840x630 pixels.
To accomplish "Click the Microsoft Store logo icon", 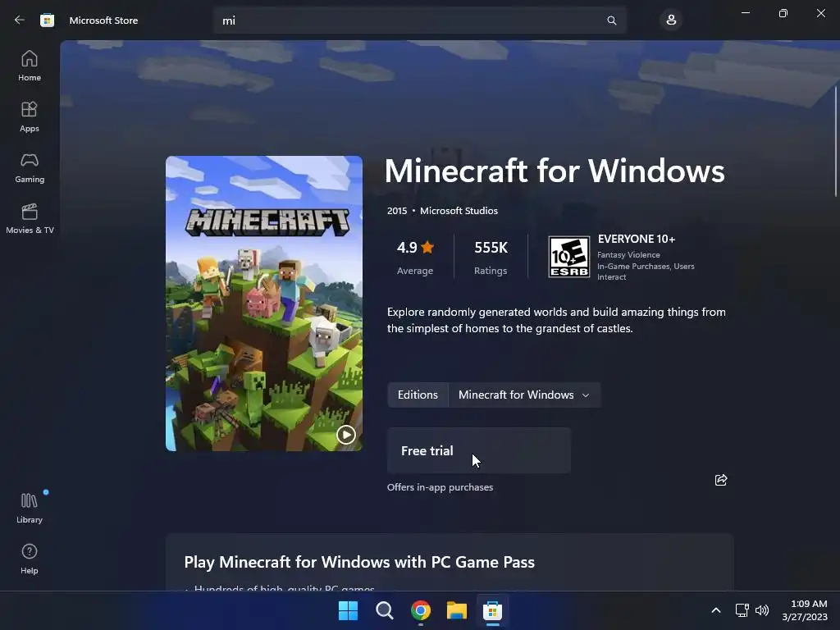I will point(47,21).
